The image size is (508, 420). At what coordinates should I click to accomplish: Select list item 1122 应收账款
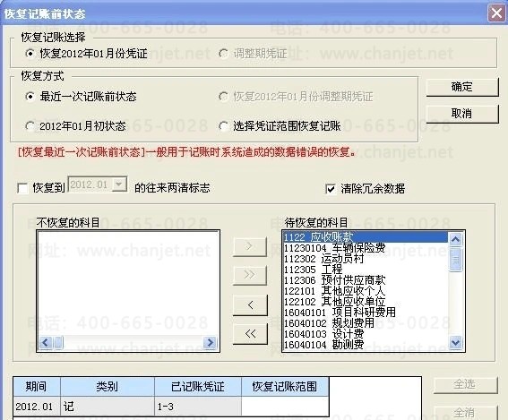(x=366, y=237)
